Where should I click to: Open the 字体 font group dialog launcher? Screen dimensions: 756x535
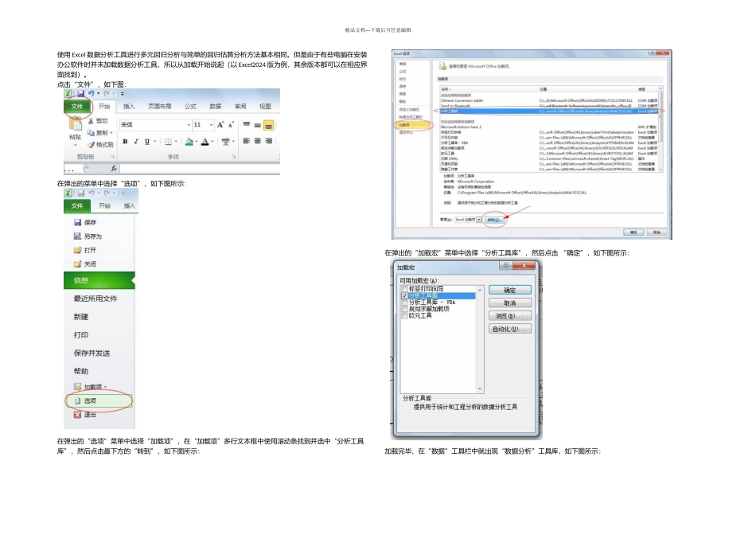coord(234,157)
